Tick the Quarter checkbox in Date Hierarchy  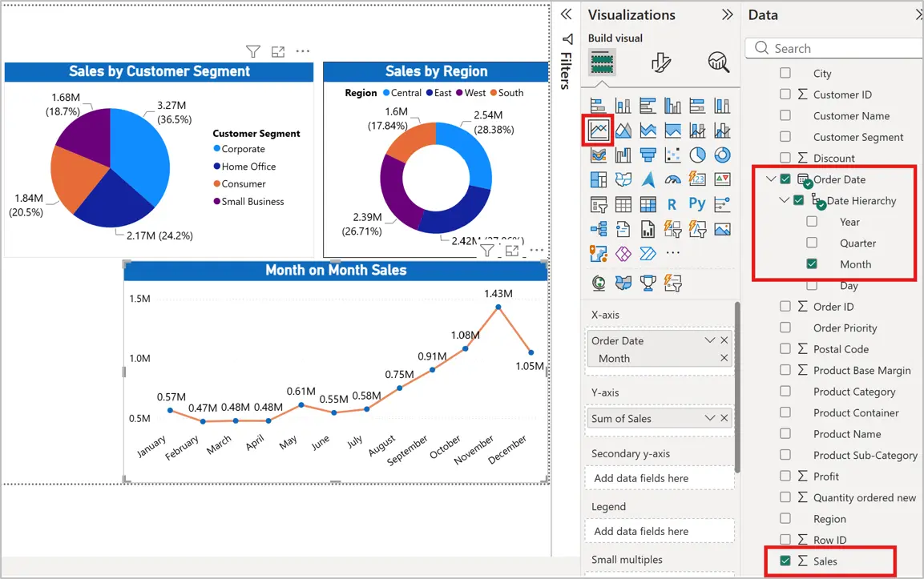[x=812, y=243]
